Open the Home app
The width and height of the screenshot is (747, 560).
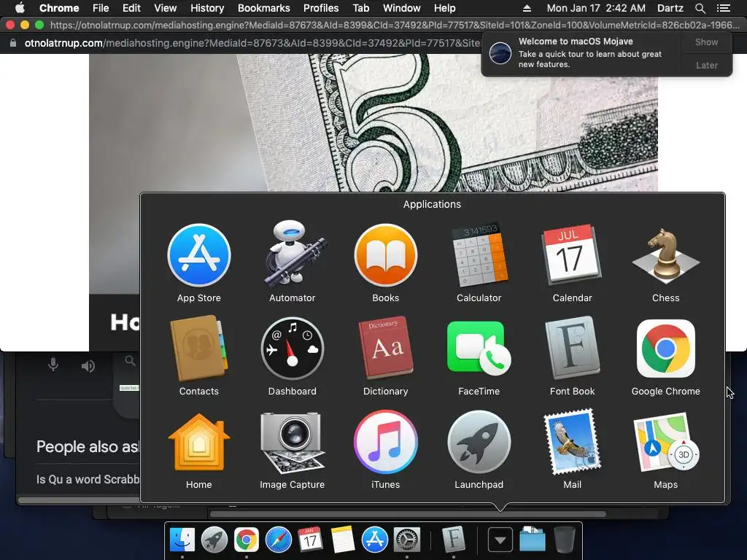(199, 443)
